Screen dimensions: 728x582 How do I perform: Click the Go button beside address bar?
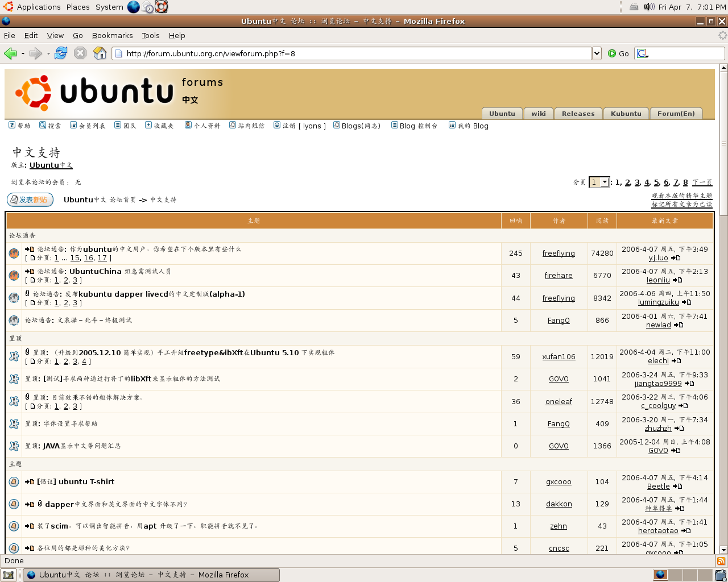click(618, 53)
